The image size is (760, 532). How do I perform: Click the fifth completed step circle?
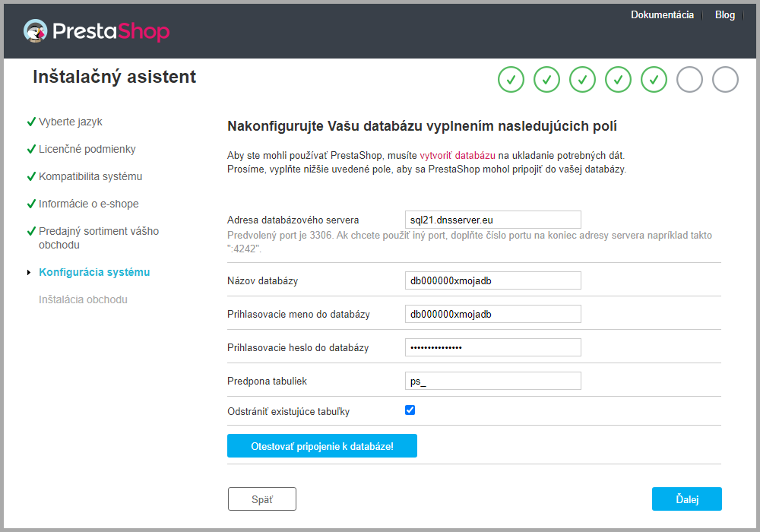pos(654,80)
